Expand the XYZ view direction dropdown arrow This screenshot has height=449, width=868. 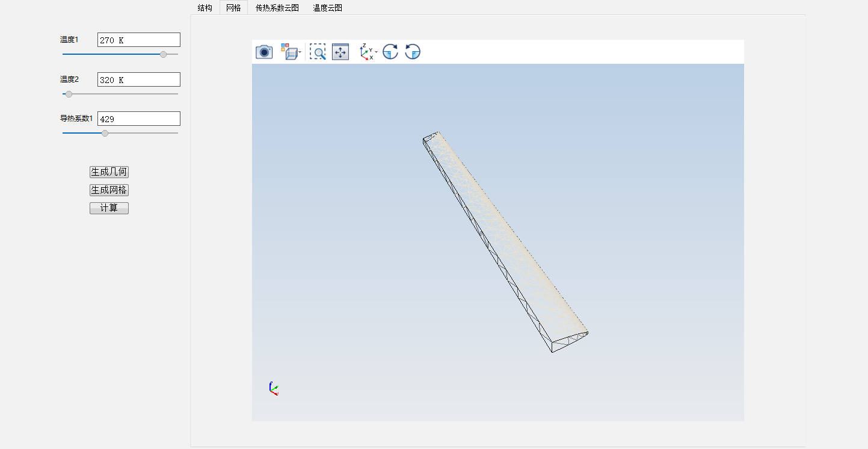(377, 52)
